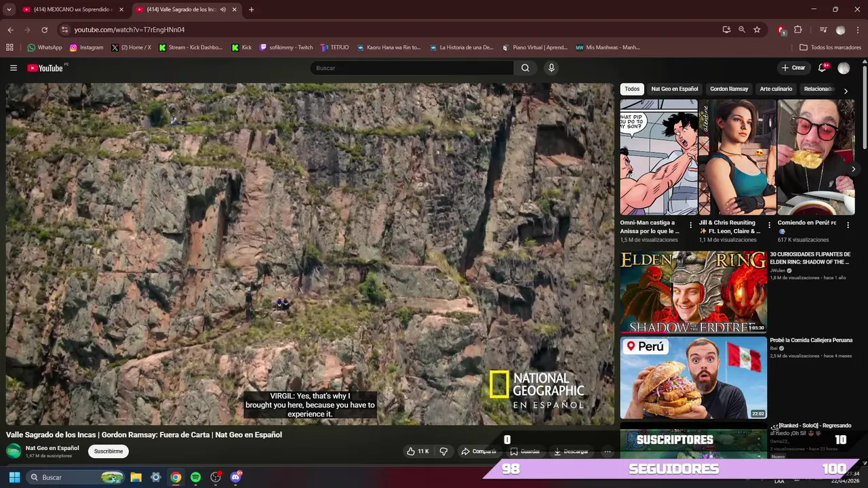The width and height of the screenshot is (868, 488).
Task: Filter by Gordon Ramsay chip
Action: point(729,89)
